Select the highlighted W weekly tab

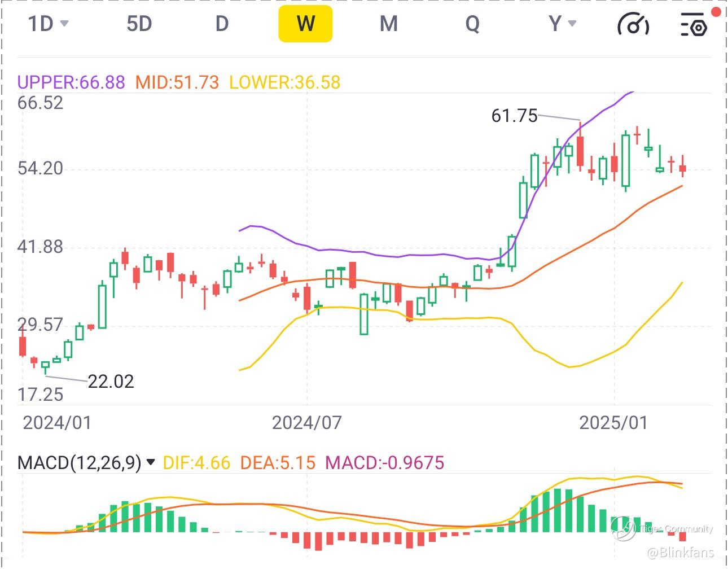click(x=305, y=24)
